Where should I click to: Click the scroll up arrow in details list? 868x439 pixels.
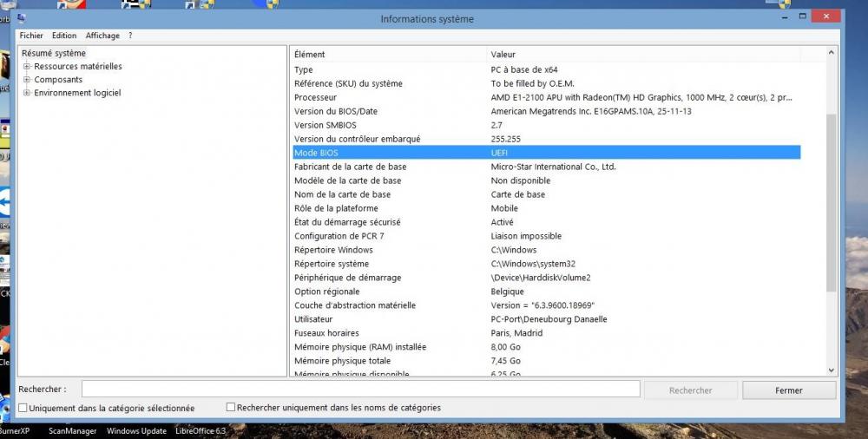[x=831, y=53]
